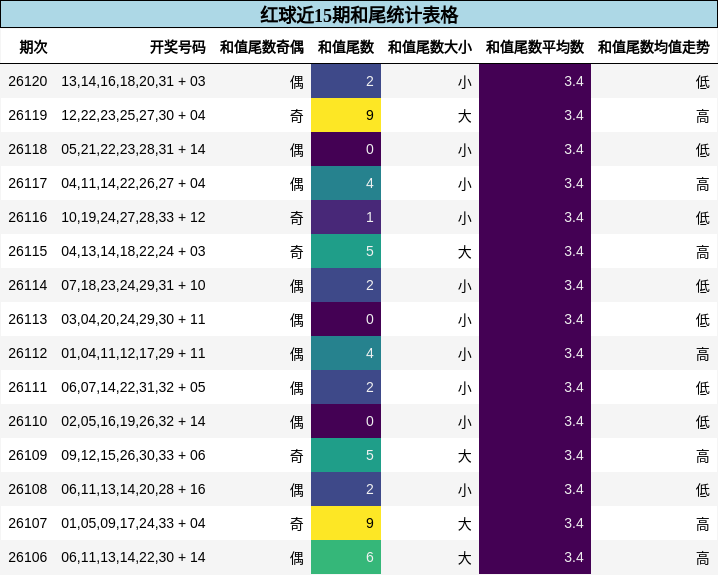The width and height of the screenshot is (718, 575).
Task: Click yellow tail-value cell 9 in row 26107
Action: (346, 523)
